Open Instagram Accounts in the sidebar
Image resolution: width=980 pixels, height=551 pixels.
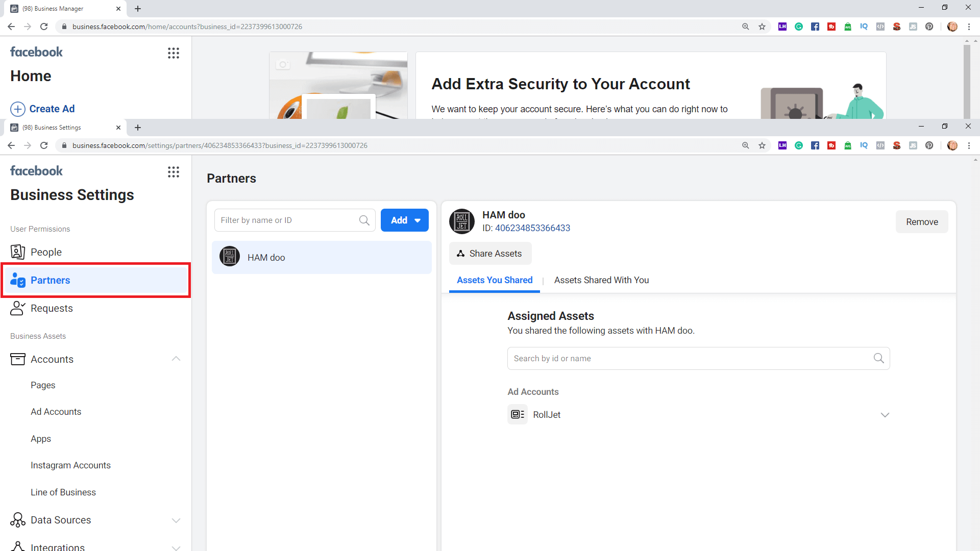tap(70, 465)
